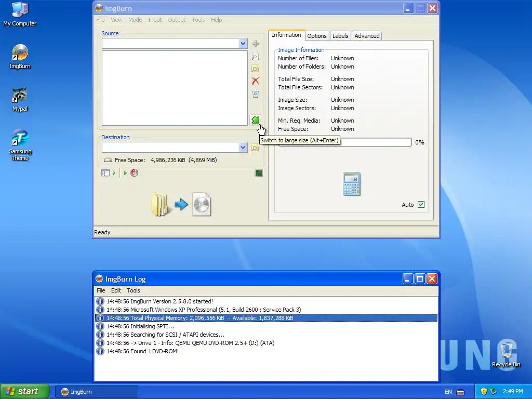Switch to the Advanced tab
The image size is (532, 399).
[x=367, y=36]
